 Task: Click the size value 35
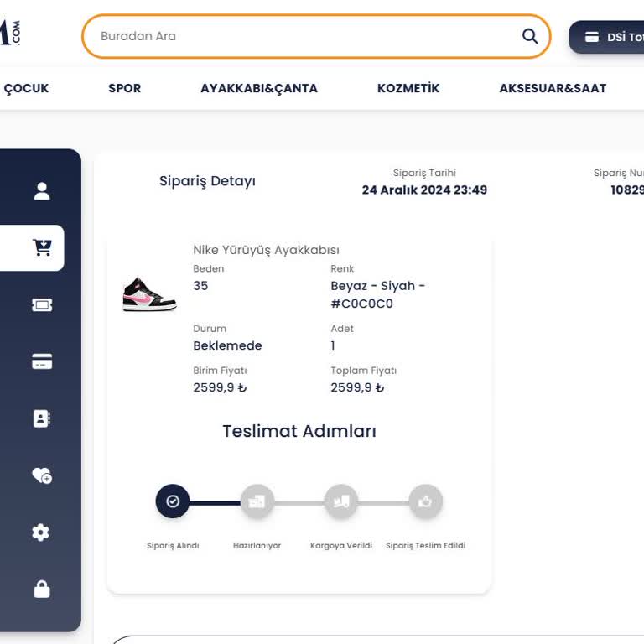200,285
